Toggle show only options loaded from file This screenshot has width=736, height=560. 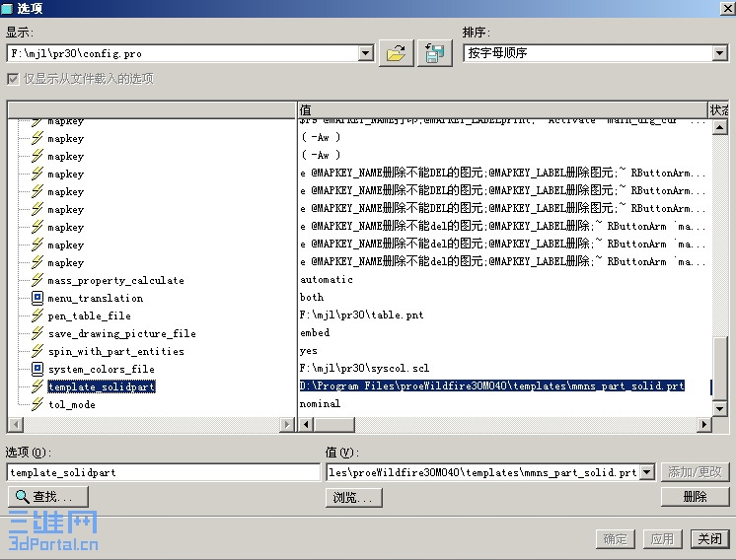pos(13,79)
